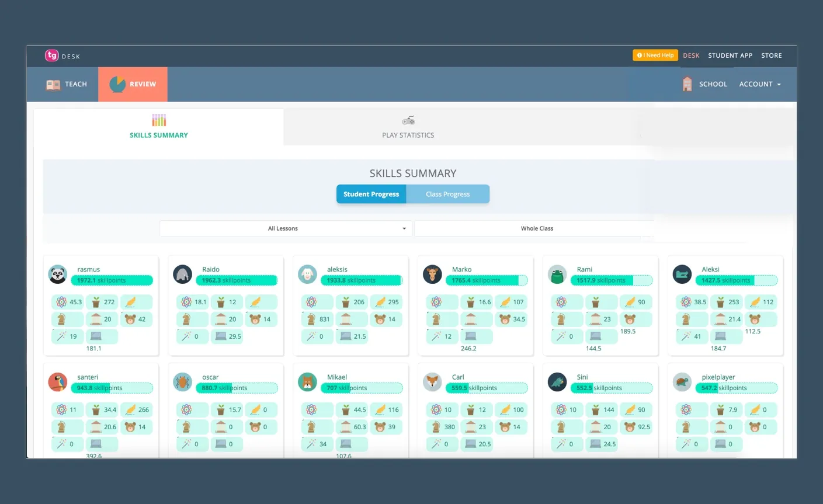Select Raido's elephant avatar
Screen dimensions: 823x504
[183, 274]
